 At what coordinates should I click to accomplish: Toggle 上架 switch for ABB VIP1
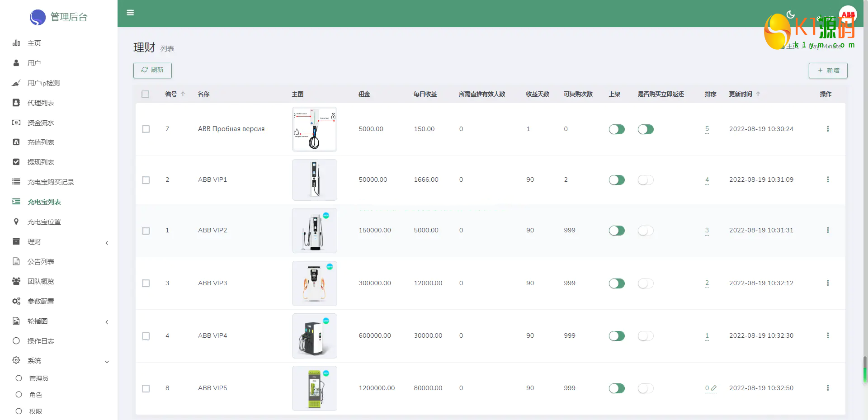(x=617, y=180)
